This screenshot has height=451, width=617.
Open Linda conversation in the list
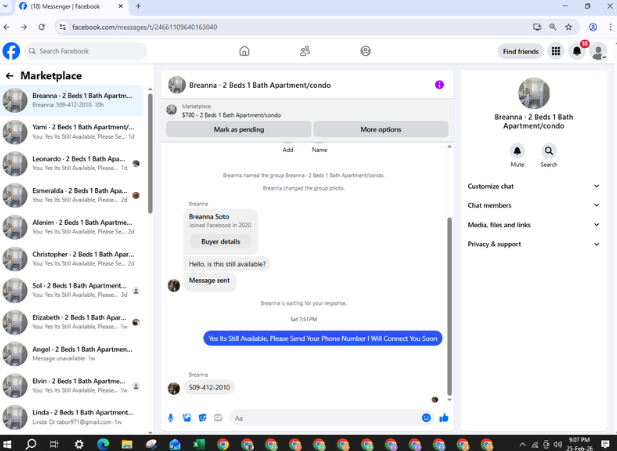(x=72, y=417)
